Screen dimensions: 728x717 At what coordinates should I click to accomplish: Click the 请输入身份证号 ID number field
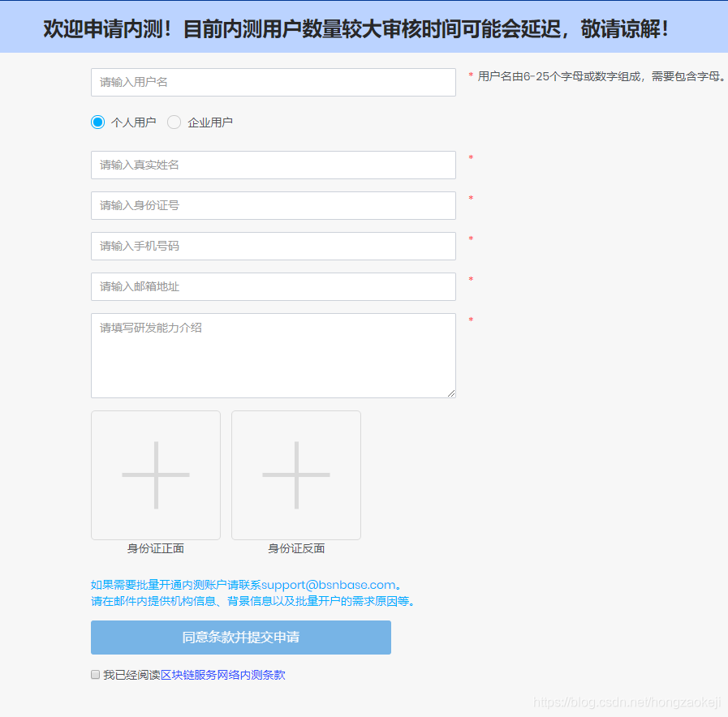click(x=273, y=205)
